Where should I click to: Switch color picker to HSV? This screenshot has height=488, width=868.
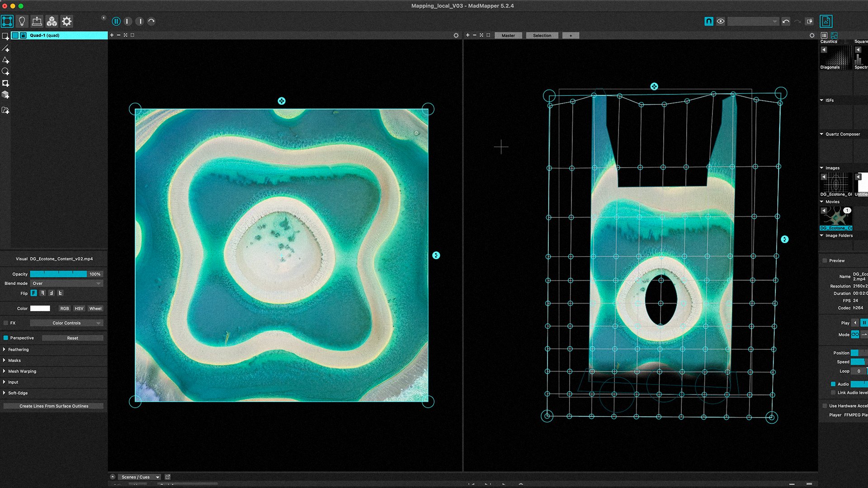pyautogui.click(x=79, y=309)
